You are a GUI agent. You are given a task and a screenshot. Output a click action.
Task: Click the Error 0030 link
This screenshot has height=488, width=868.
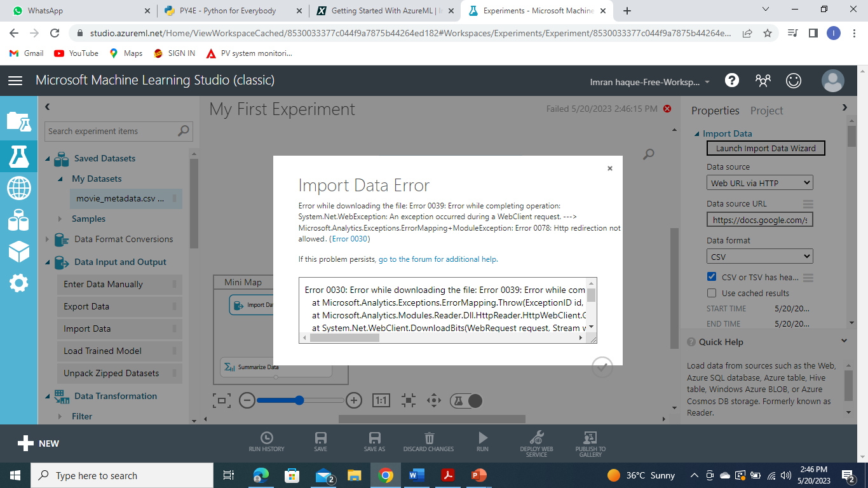tap(349, 239)
